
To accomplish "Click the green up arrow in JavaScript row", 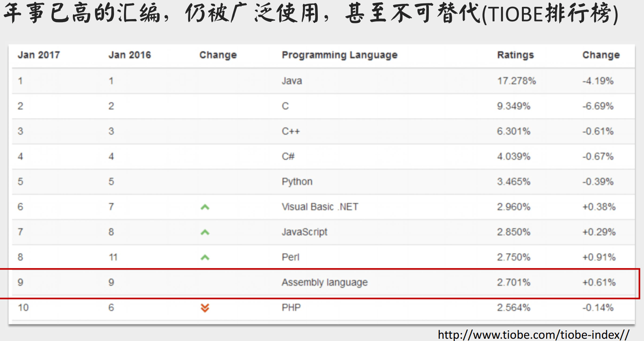I will click(205, 232).
